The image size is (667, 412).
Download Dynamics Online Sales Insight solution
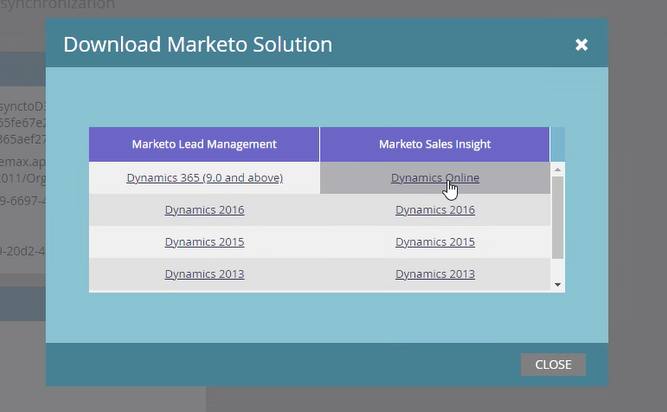pyautogui.click(x=435, y=178)
